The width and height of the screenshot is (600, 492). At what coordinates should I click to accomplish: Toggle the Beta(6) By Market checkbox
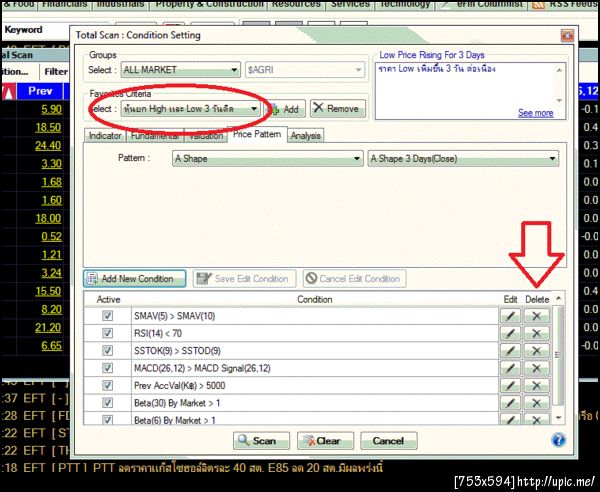(108, 419)
